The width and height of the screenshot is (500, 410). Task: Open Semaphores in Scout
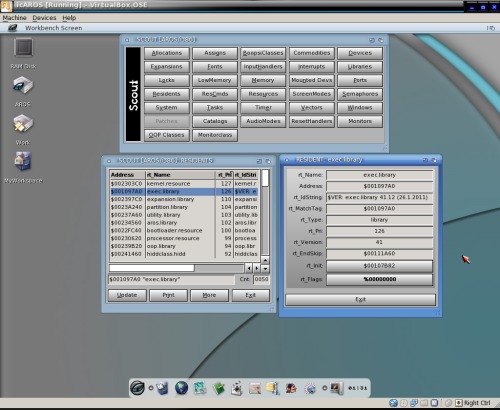point(360,94)
